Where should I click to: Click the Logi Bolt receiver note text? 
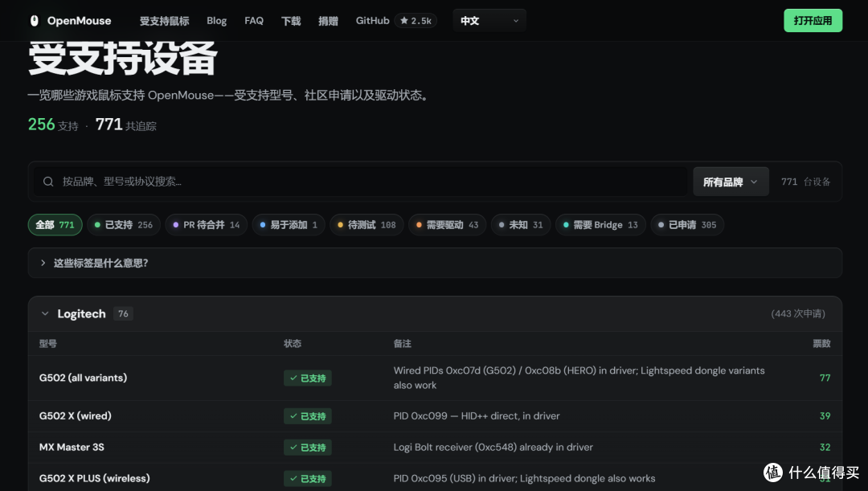(x=493, y=448)
